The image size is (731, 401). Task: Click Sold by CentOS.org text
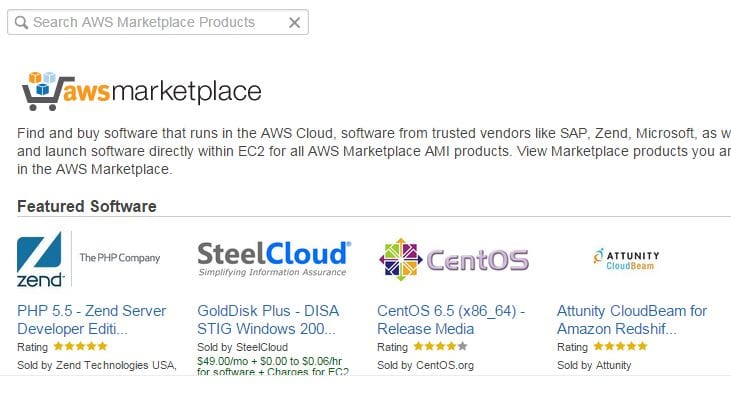(425, 365)
